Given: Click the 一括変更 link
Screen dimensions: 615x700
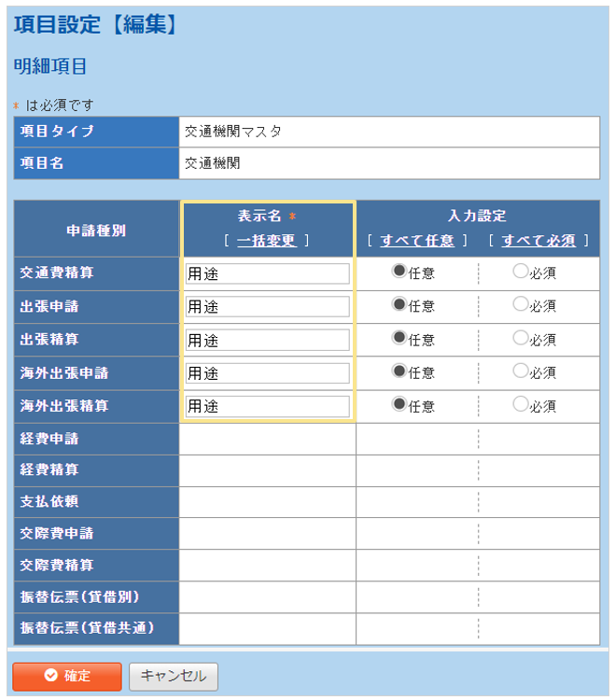Looking at the screenshot, I should 267,241.
